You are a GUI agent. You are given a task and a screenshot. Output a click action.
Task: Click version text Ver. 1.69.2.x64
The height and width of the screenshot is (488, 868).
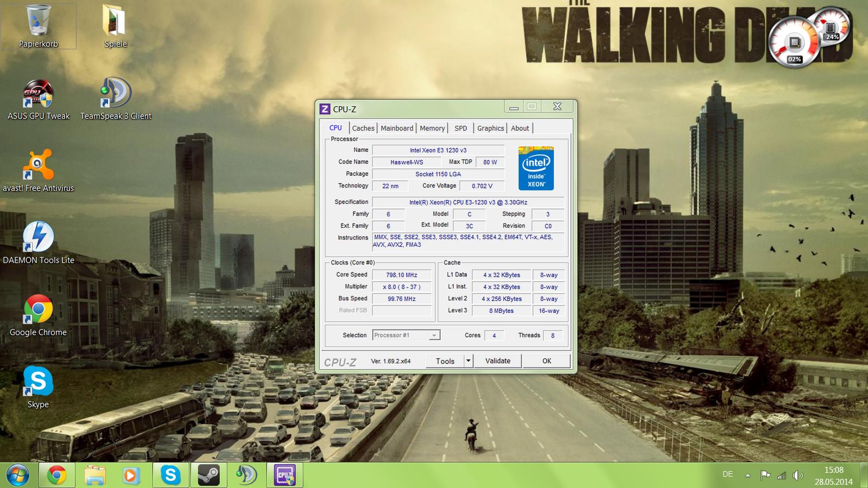pyautogui.click(x=391, y=361)
